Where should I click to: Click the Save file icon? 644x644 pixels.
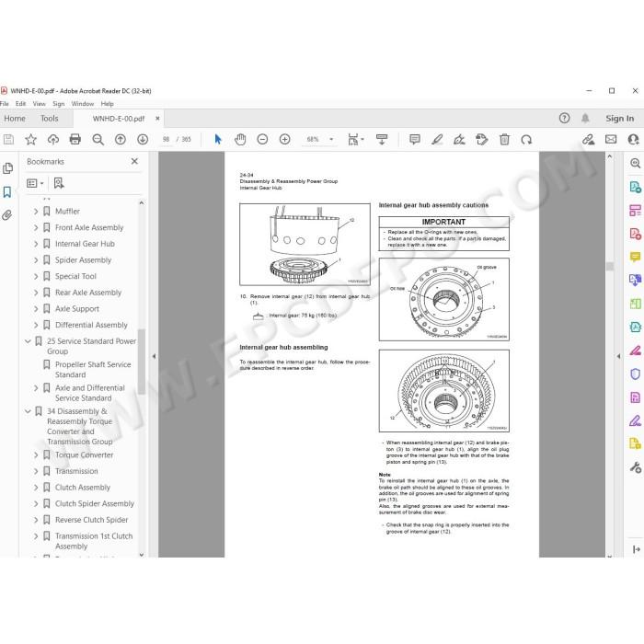point(8,140)
